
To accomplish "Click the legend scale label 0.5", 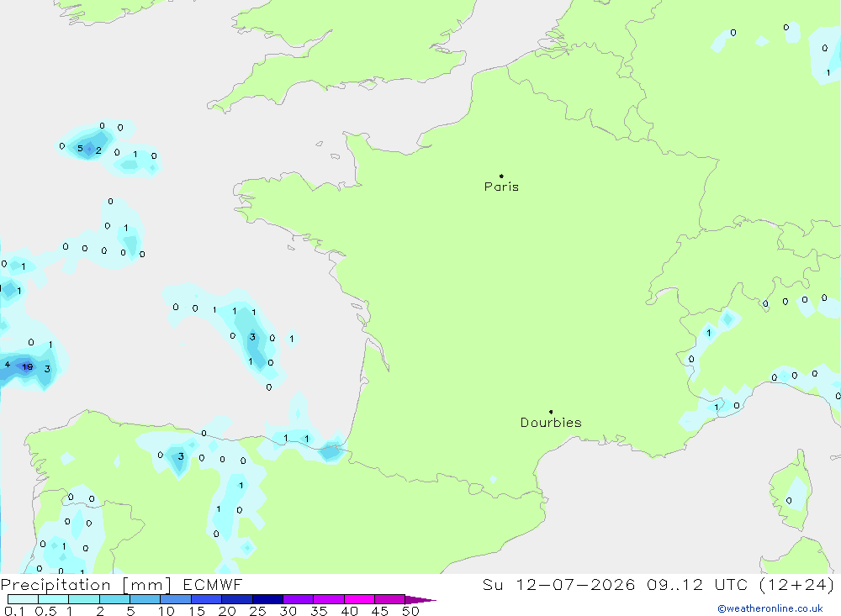I will click(x=45, y=611).
